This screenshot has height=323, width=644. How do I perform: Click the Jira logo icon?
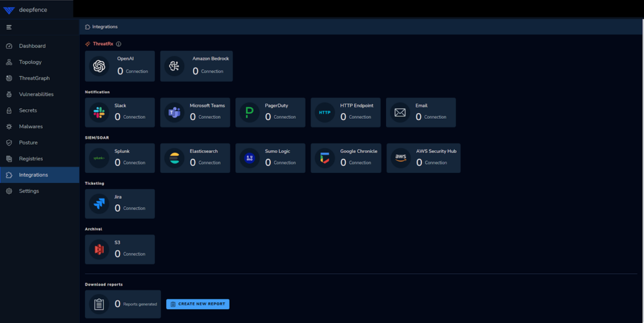(x=99, y=204)
